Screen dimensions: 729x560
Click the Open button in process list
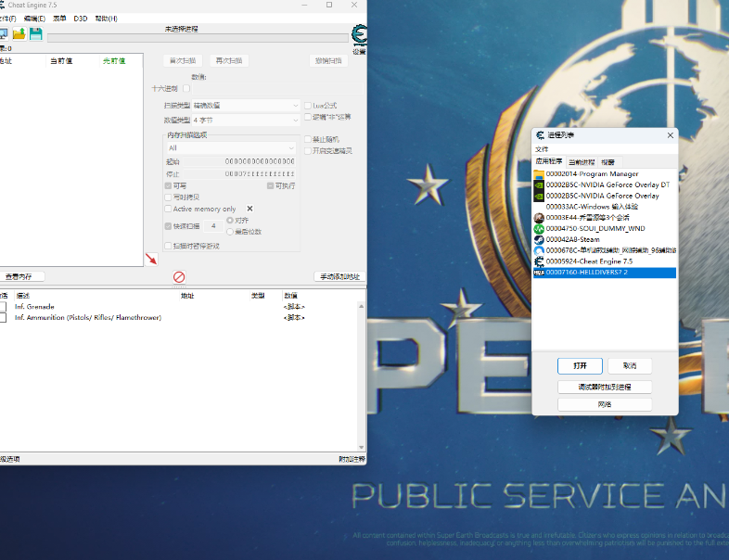580,365
